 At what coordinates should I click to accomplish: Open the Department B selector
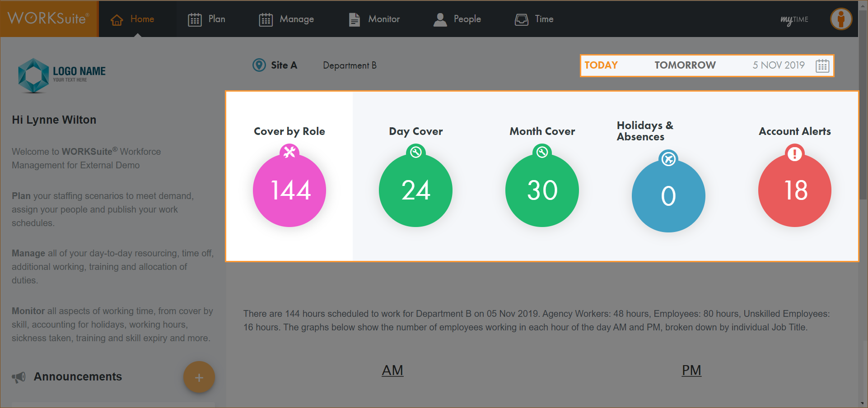tap(350, 65)
